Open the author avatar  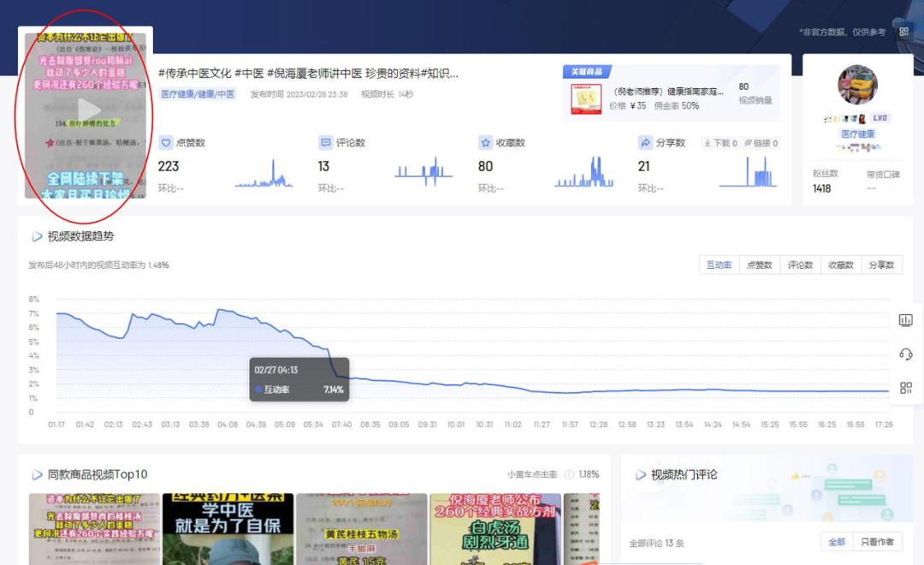[x=857, y=85]
